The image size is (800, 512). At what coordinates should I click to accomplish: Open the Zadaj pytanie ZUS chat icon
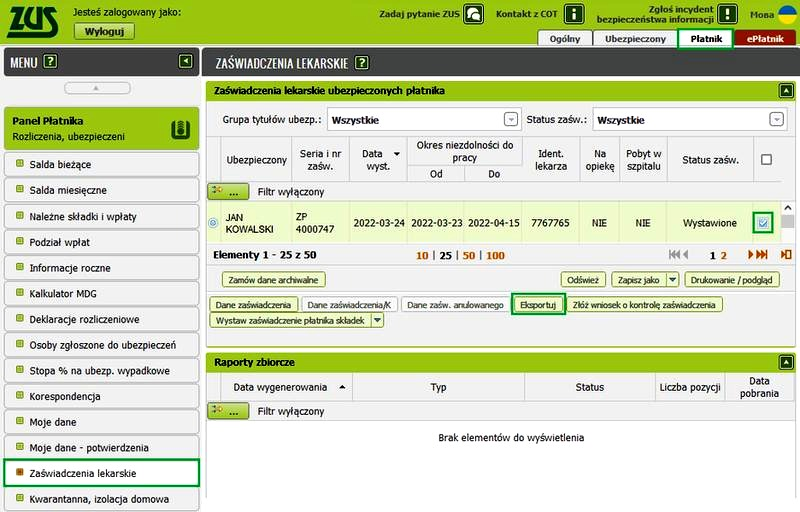tap(473, 14)
